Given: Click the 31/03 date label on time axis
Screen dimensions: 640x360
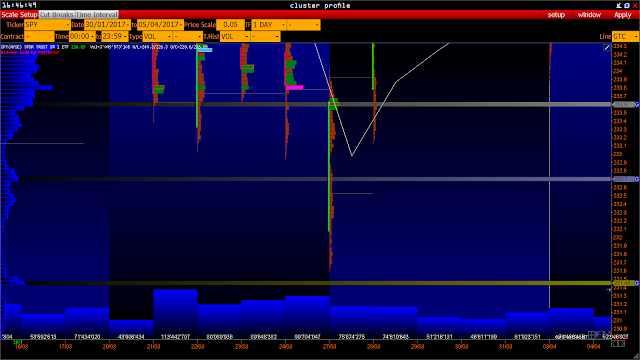Looking at the screenshot, I should coord(505,347).
